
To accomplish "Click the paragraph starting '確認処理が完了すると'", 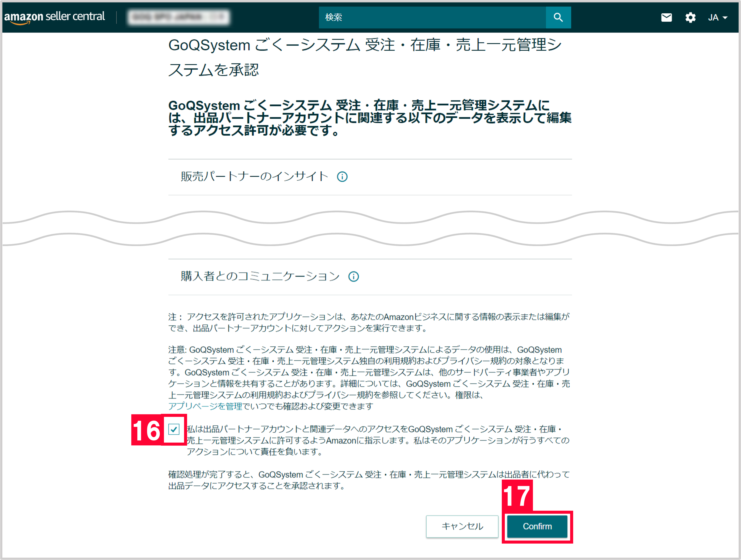I will [369, 480].
